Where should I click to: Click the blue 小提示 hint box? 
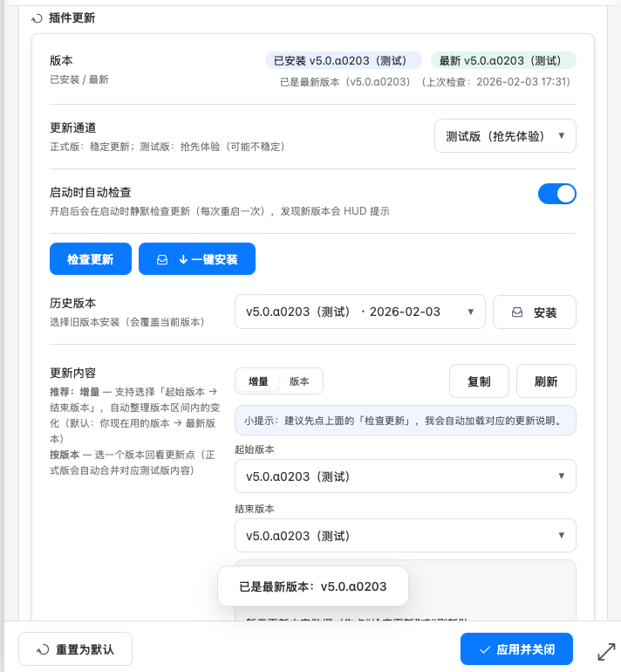click(x=405, y=420)
